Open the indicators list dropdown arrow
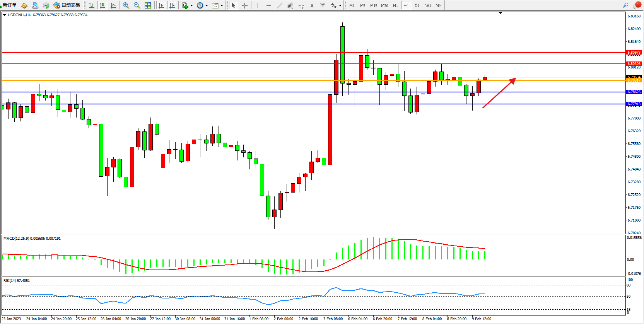Screen dimensions: 644x324 coord(191,5)
